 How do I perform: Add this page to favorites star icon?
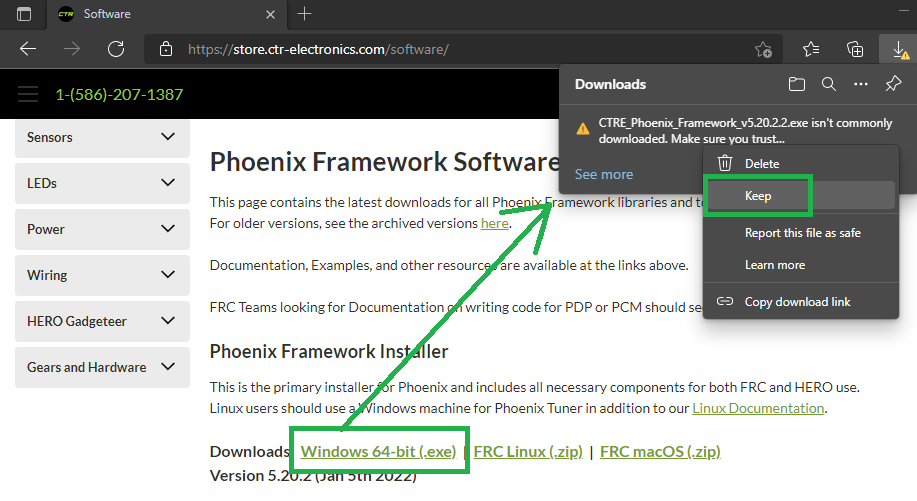click(763, 50)
